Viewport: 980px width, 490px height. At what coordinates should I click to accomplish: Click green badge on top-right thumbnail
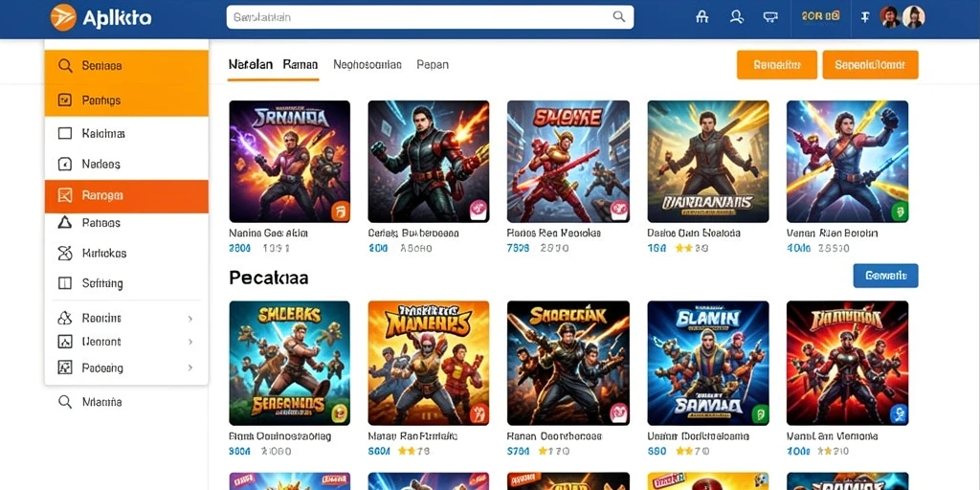tap(898, 211)
